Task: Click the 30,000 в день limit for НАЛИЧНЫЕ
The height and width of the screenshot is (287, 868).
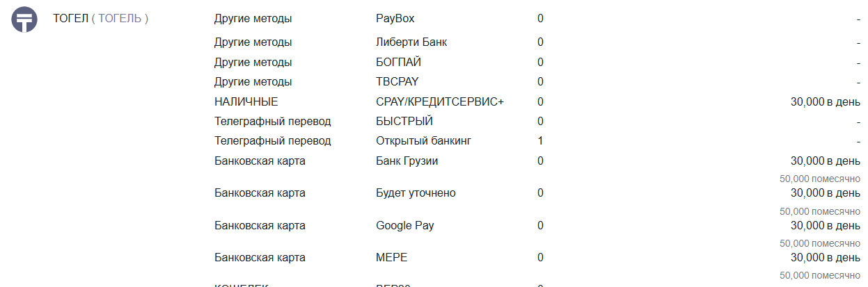Action: [x=825, y=102]
